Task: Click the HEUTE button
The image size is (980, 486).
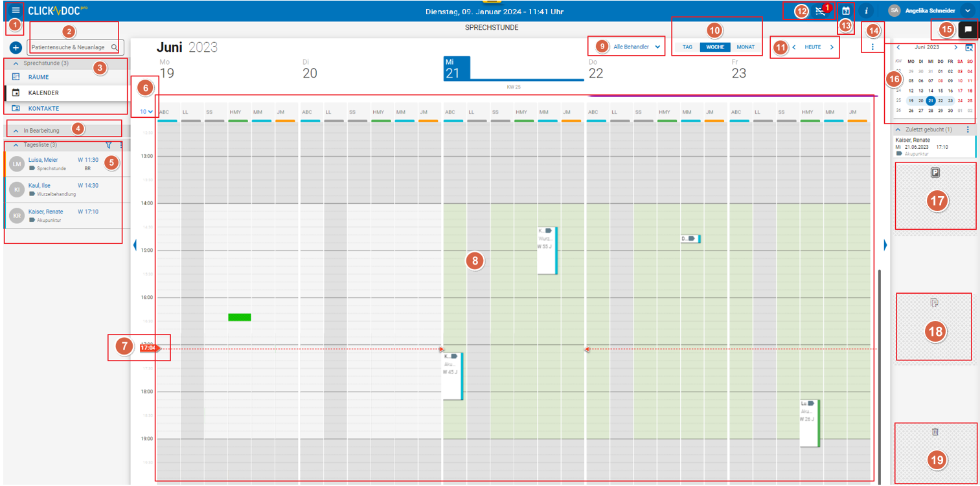Action: (813, 47)
